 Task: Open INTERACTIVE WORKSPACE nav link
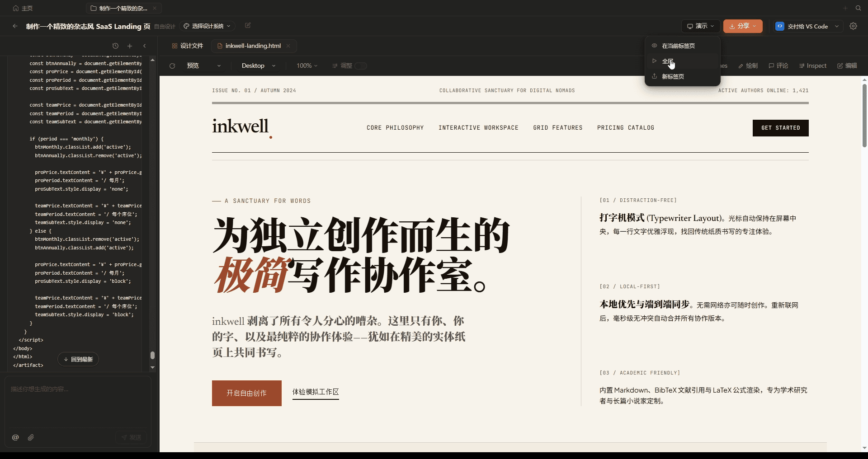point(478,128)
